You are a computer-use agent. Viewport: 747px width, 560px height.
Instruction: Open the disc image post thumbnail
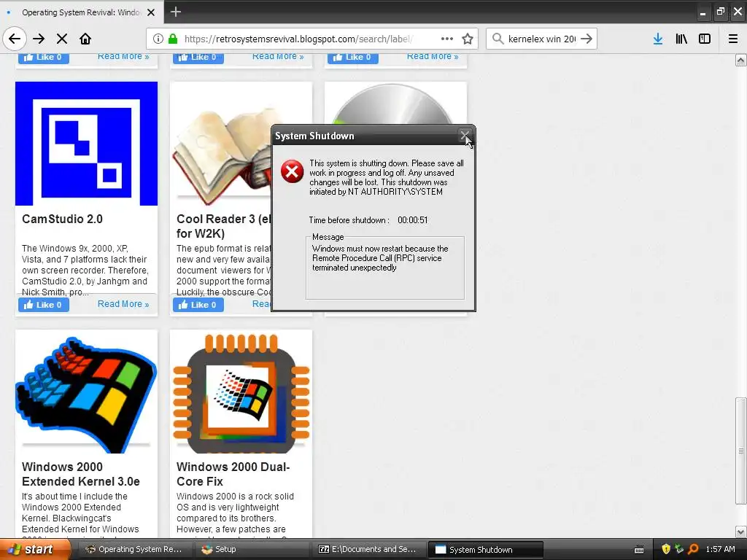coord(395,104)
